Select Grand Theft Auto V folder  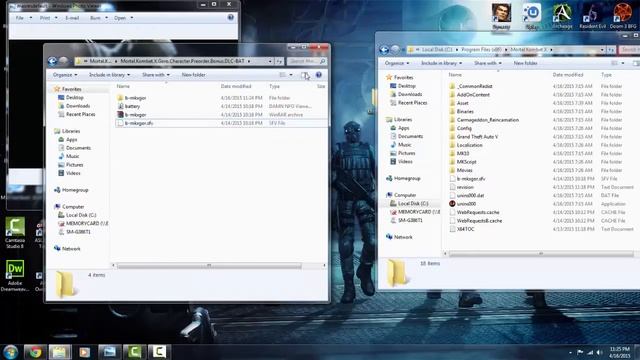click(x=477, y=137)
